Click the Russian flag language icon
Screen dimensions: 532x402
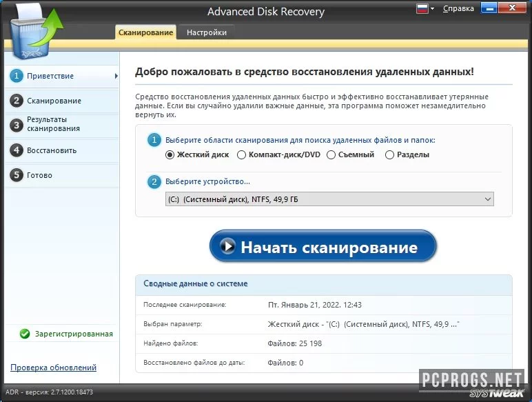tap(422, 8)
